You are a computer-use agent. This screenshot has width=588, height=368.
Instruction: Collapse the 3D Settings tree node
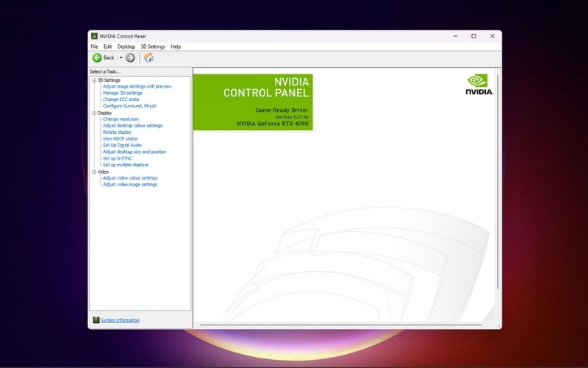pos(94,80)
